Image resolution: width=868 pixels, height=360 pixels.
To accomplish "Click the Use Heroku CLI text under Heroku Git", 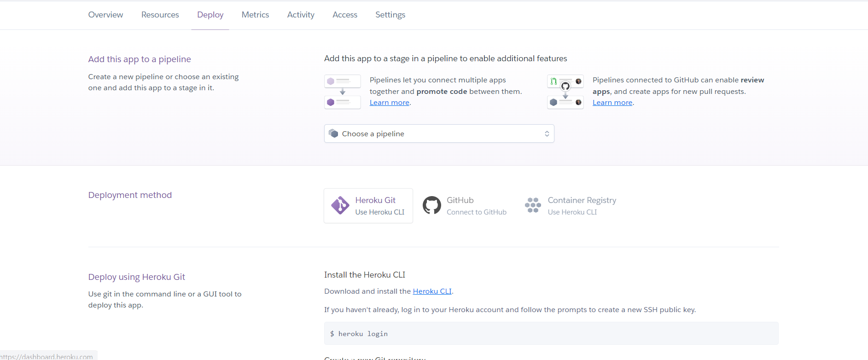I will tap(380, 212).
